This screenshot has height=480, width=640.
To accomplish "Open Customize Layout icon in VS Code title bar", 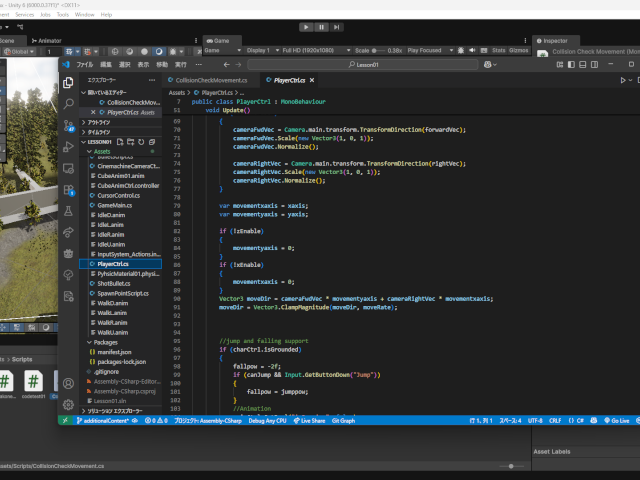I will tap(560, 64).
